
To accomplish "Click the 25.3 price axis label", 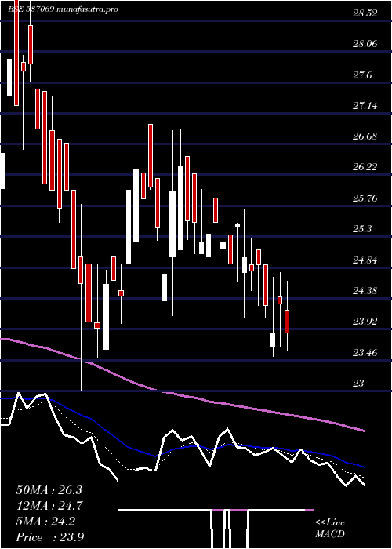I will tap(362, 229).
